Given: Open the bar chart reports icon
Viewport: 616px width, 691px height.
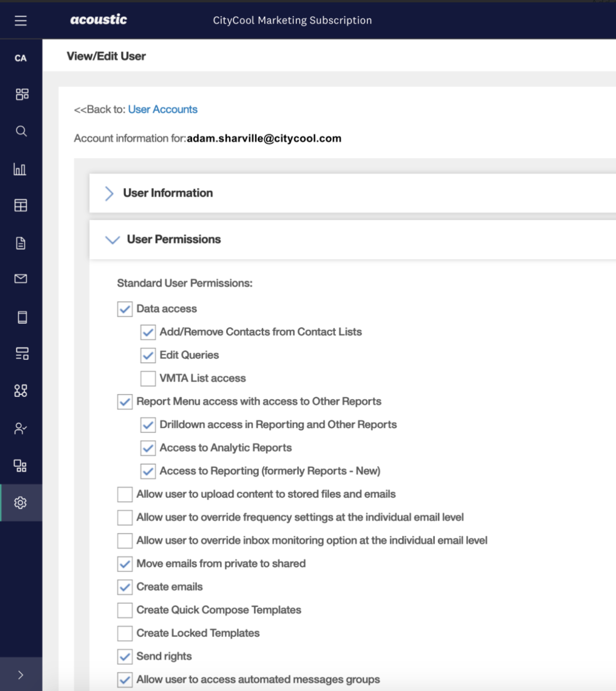Looking at the screenshot, I should pyautogui.click(x=20, y=169).
